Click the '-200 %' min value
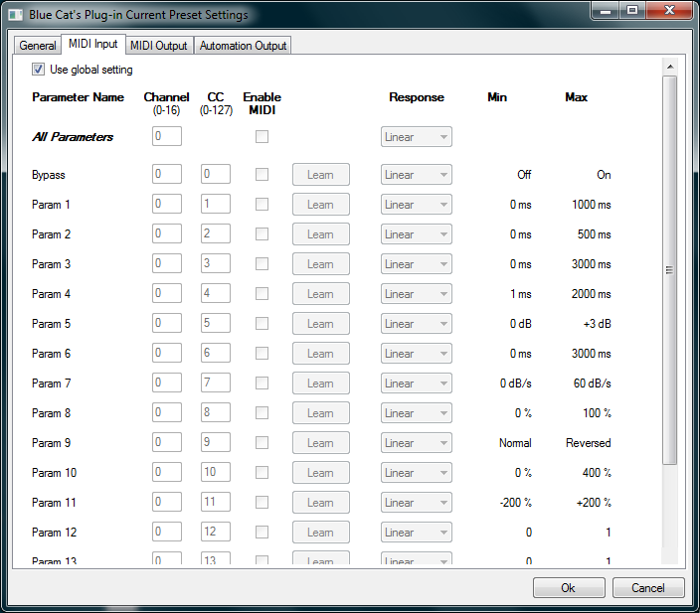 coord(516,503)
